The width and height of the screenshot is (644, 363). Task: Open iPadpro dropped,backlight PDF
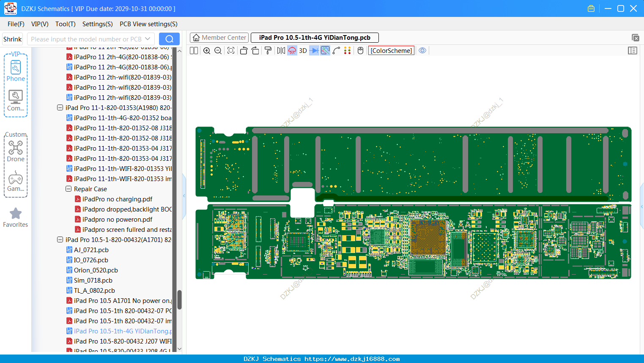pos(123,209)
